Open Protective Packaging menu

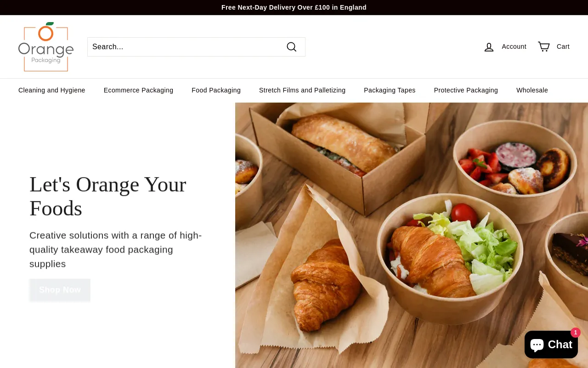click(x=466, y=90)
